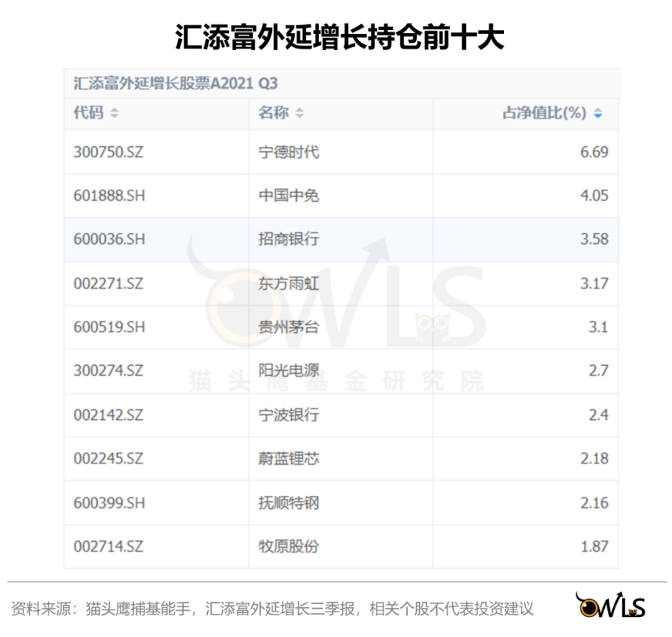
Task: Click the main heading 汇添富外延增长持仓前十大
Action: pyautogui.click(x=340, y=37)
